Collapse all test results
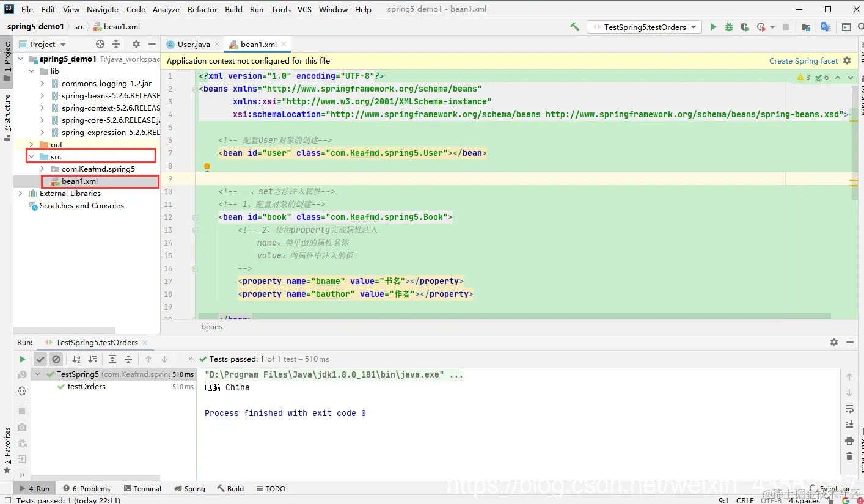This screenshot has height=504, width=864. click(128, 359)
